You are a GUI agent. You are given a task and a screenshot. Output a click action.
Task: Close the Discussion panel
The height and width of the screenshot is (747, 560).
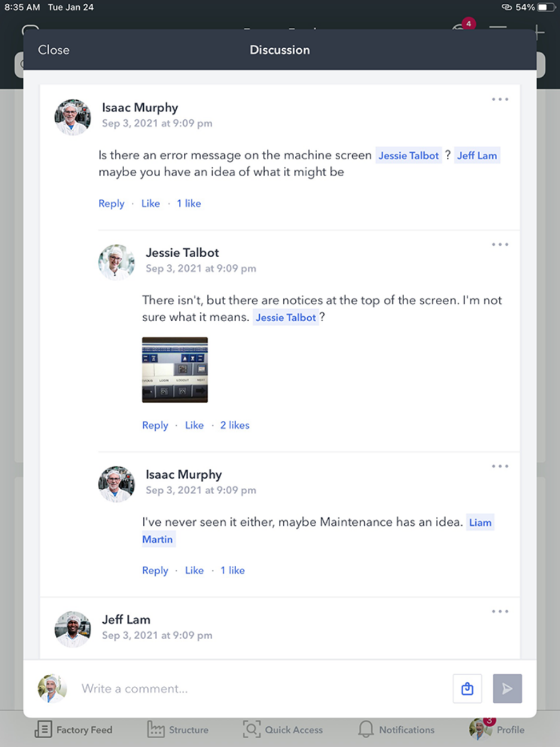(x=54, y=50)
